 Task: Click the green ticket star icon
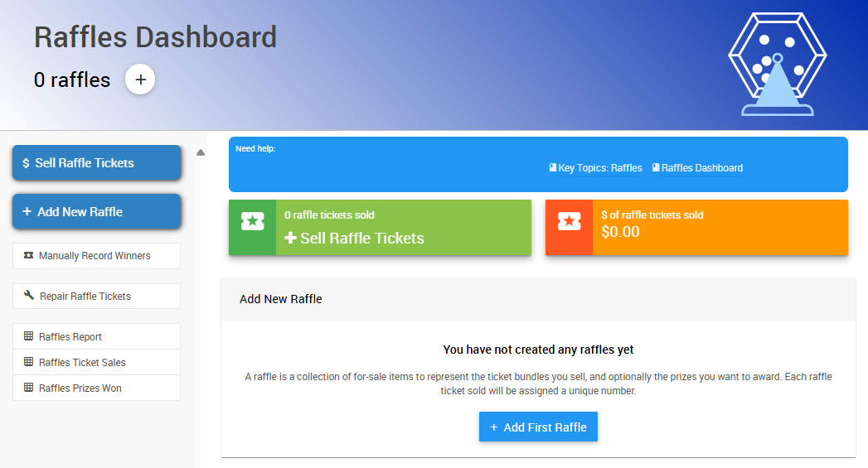252,221
